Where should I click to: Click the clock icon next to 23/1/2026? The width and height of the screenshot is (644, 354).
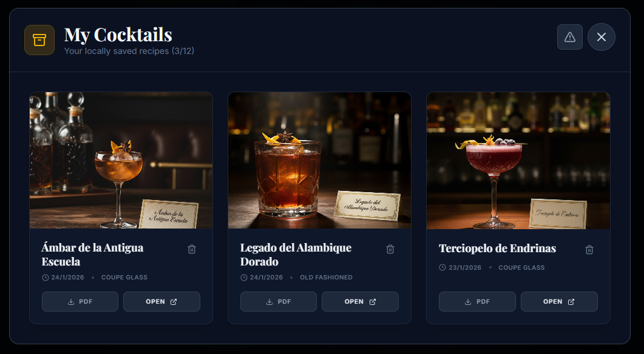pyautogui.click(x=442, y=267)
